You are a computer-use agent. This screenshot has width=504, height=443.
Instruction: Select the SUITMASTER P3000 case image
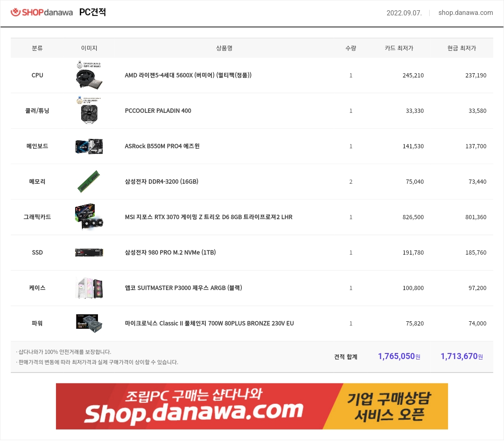point(89,288)
